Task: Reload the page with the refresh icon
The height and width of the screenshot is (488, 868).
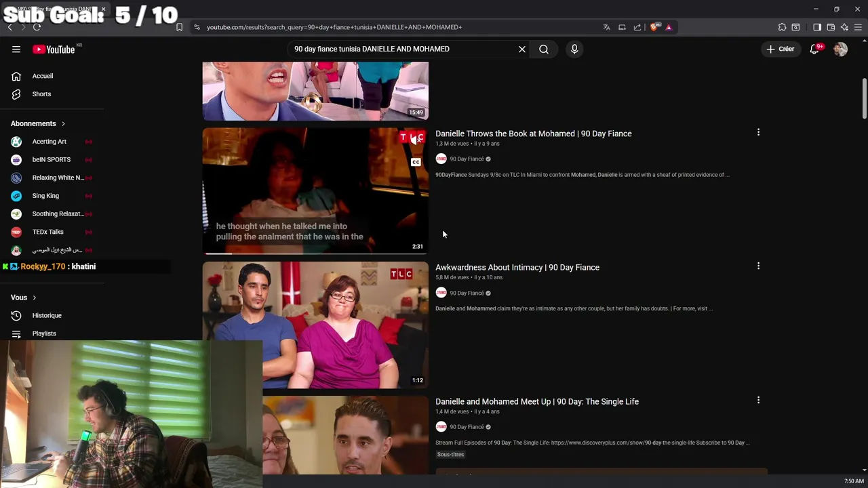Action: tap(37, 27)
